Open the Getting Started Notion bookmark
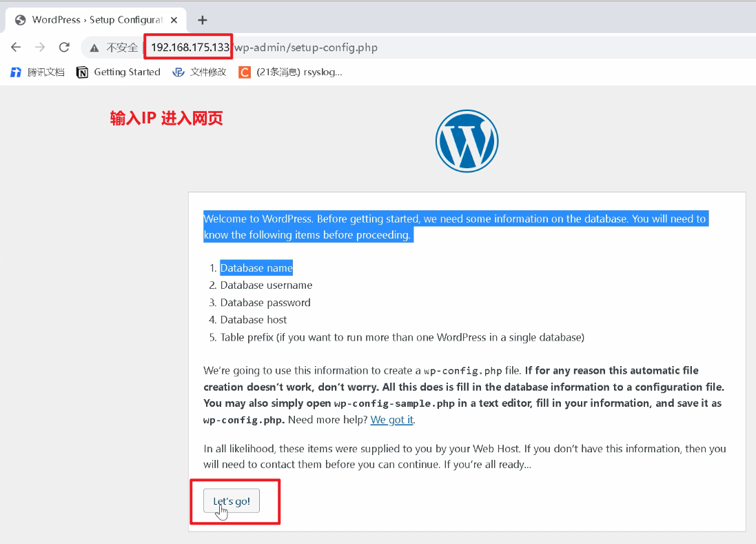This screenshot has height=544, width=756. 119,72
